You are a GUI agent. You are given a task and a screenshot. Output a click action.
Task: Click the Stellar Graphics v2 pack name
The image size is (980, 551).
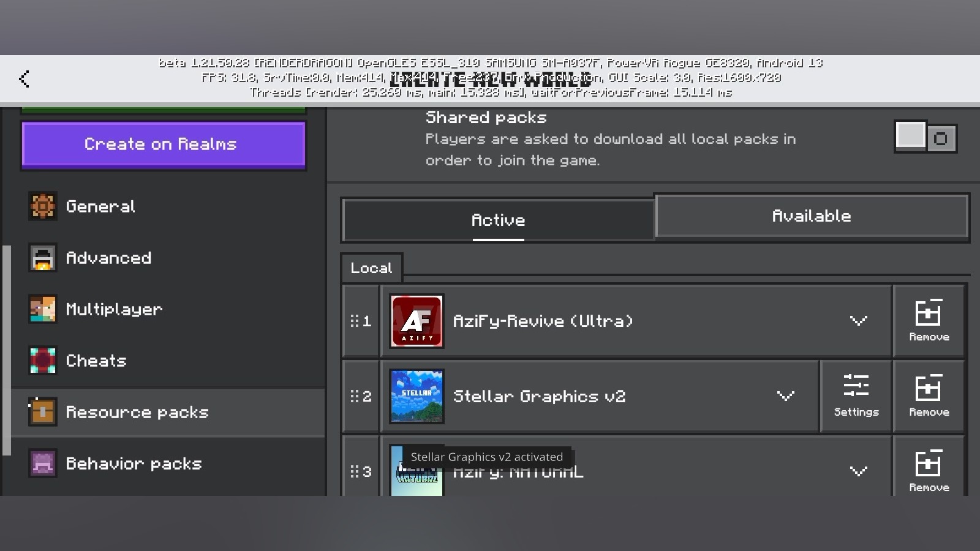coord(539,396)
